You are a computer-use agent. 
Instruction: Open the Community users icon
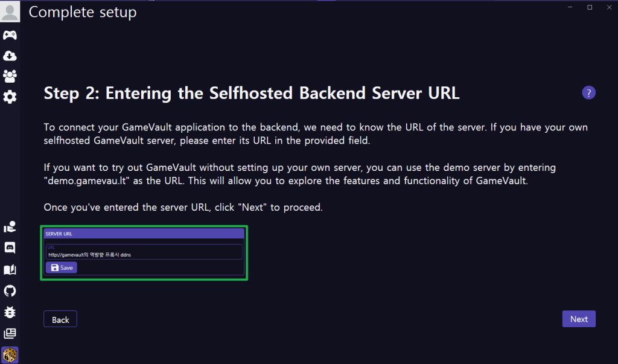point(10,76)
